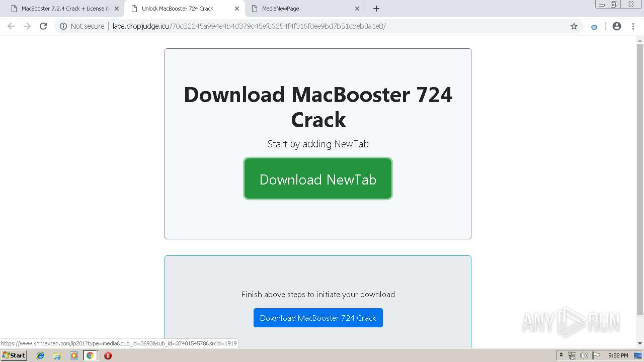The width and height of the screenshot is (644, 362).
Task: Close the MacBooster 7.2.4 Crack tab
Action: coord(117,9)
